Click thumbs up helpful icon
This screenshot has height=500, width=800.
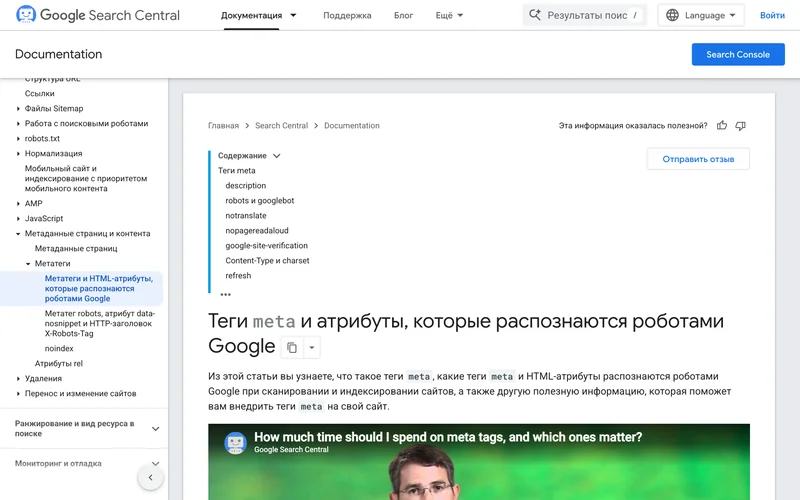(x=721, y=126)
